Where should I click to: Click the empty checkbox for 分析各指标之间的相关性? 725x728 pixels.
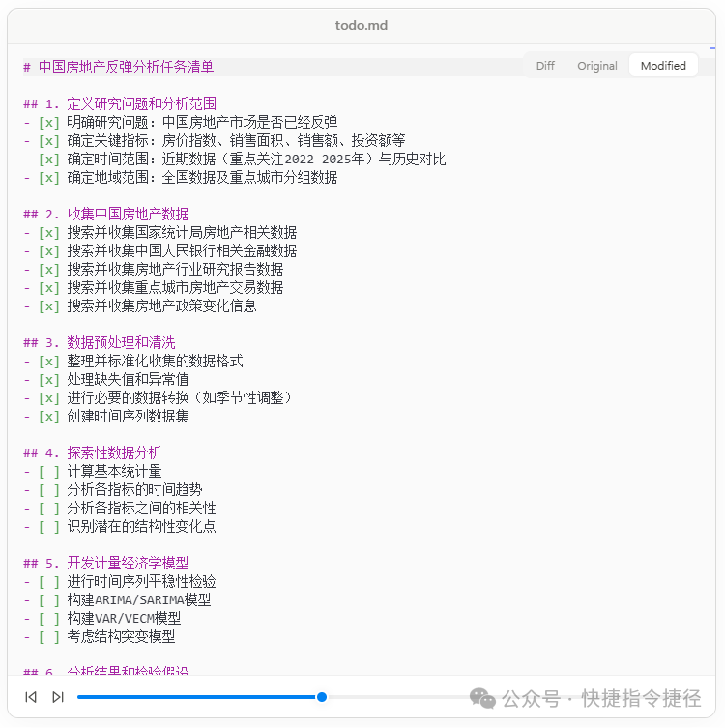coord(49,509)
